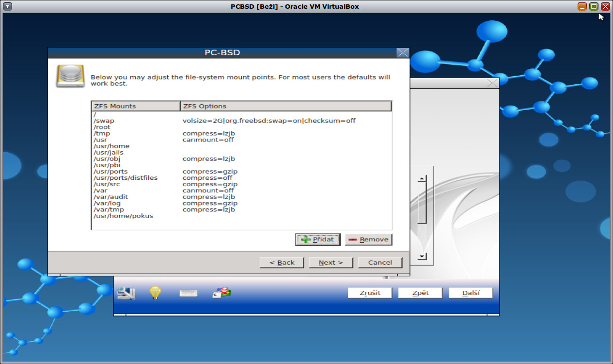Click the Next button
The width and height of the screenshot is (613, 364).
(x=330, y=262)
